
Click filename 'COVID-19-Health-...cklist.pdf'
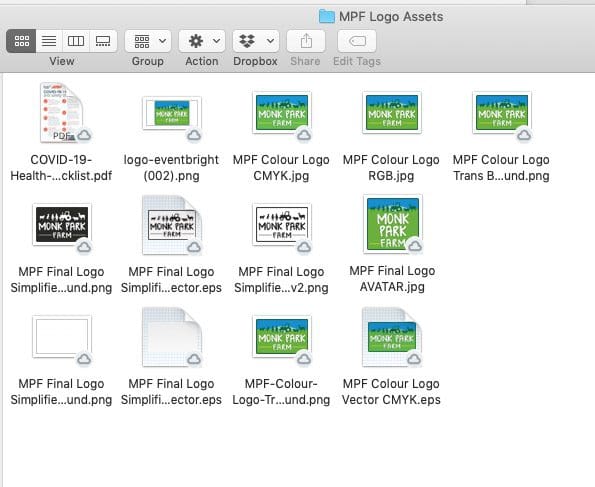(x=61, y=168)
